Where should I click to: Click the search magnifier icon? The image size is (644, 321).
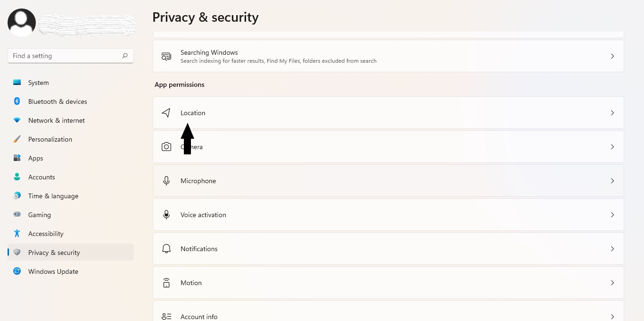pyautogui.click(x=125, y=56)
